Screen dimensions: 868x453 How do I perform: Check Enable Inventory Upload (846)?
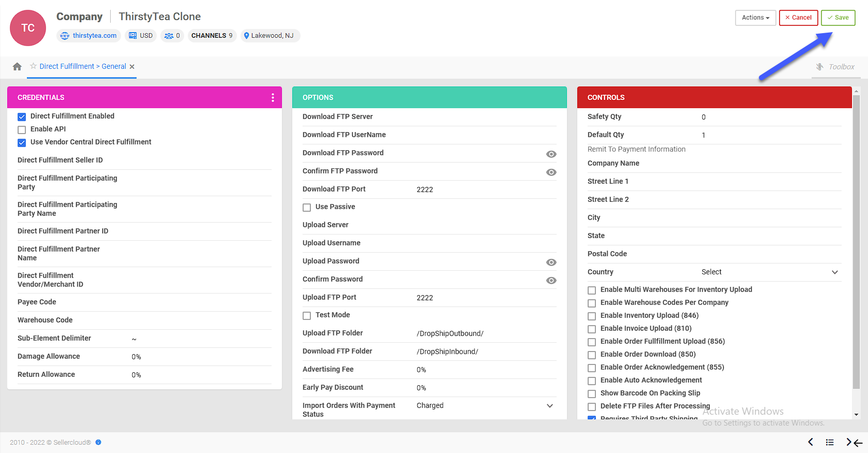point(592,316)
